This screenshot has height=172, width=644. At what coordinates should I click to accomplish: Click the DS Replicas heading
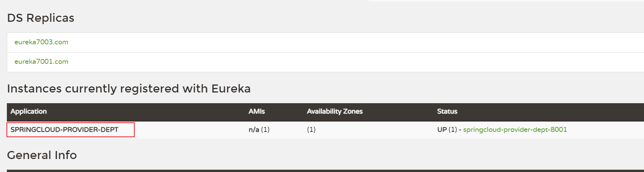coord(40,18)
